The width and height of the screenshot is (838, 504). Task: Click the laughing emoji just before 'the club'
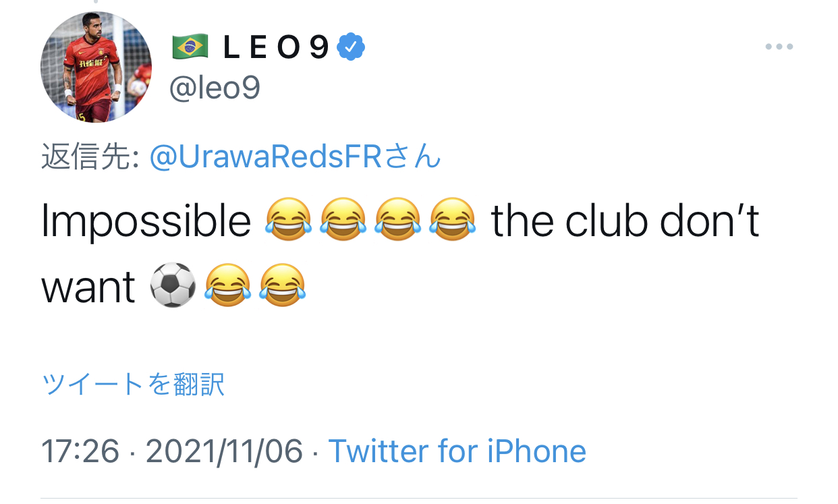point(452,221)
